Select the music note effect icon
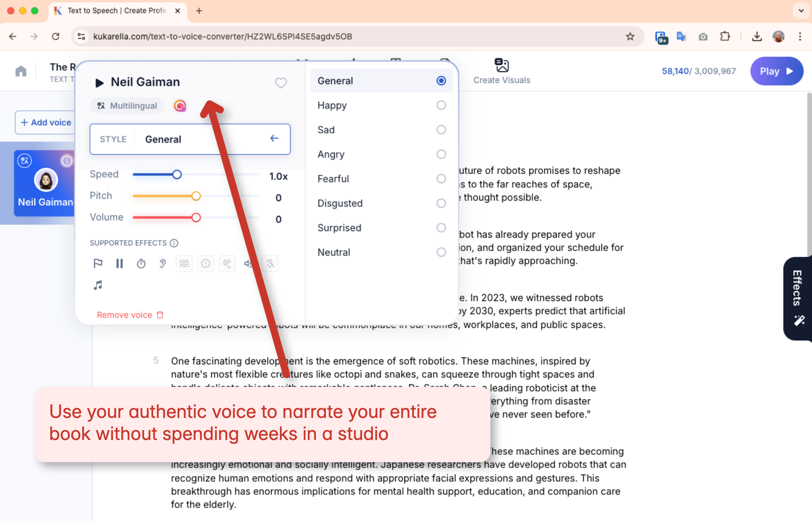Image resolution: width=812 pixels, height=521 pixels. (x=98, y=285)
